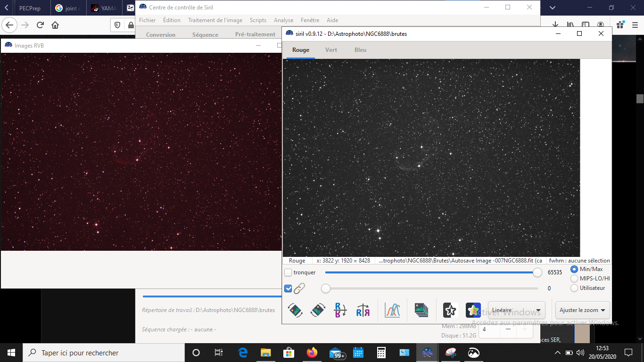Select MIPS-LO/HI display range option
This screenshot has width=644, height=362.
[x=574, y=279]
